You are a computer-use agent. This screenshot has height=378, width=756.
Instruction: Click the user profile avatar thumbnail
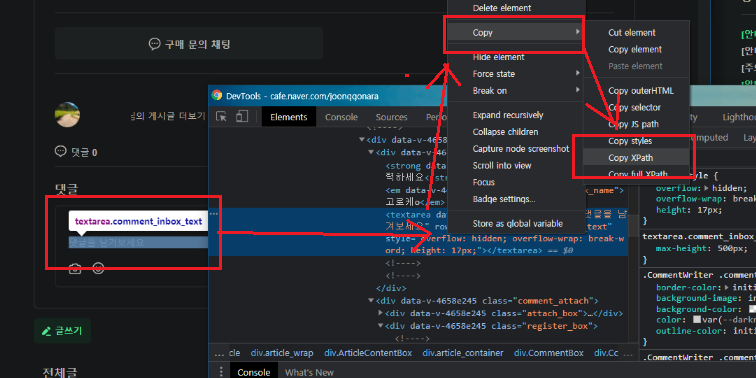tap(68, 115)
